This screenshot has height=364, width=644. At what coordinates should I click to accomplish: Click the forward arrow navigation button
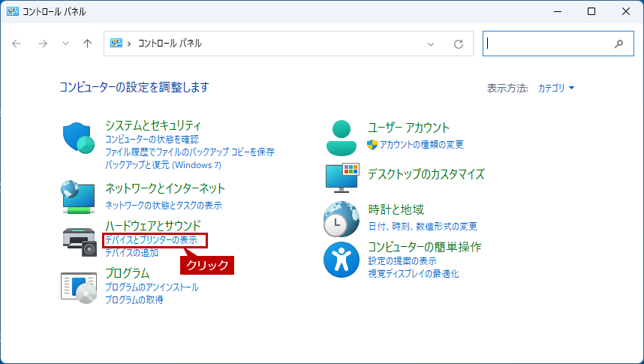[43, 44]
